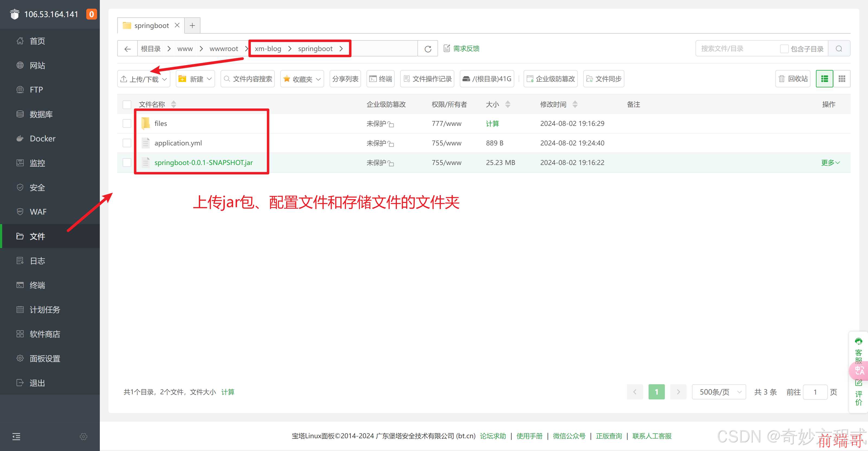Open 终端 terminal from toolbar
868x451 pixels.
point(380,79)
